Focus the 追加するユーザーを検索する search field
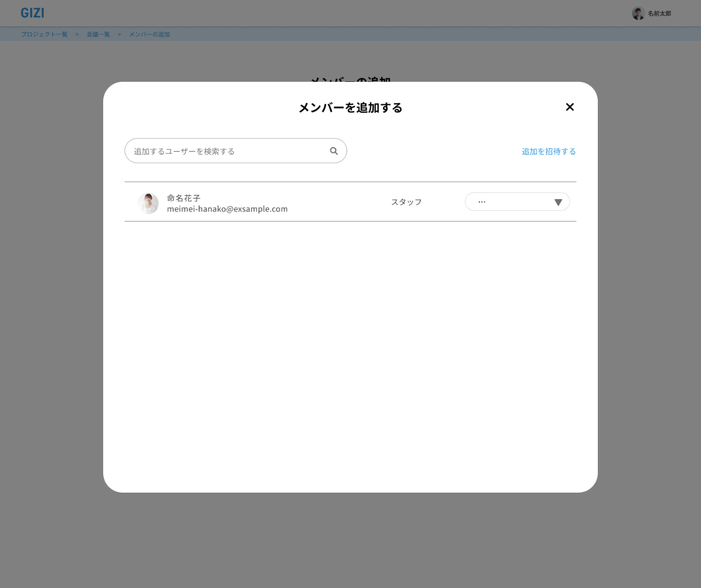 pyautogui.click(x=227, y=151)
